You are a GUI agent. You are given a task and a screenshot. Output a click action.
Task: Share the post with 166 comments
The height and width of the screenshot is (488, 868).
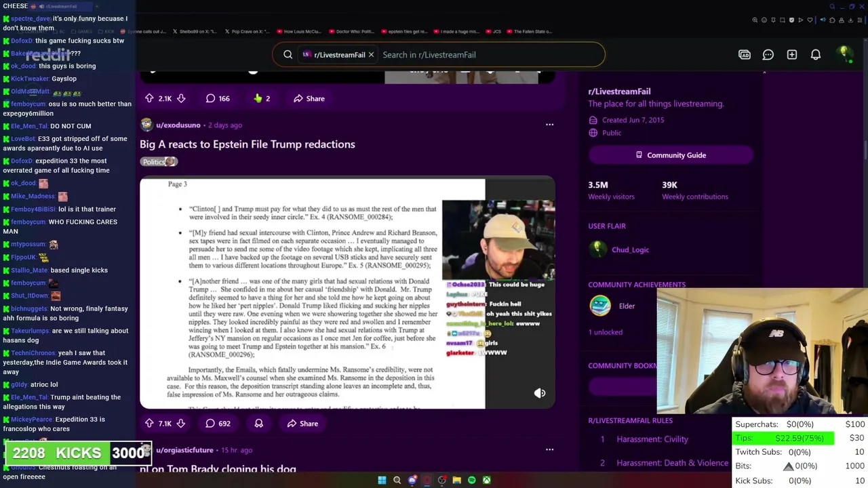pos(309,98)
